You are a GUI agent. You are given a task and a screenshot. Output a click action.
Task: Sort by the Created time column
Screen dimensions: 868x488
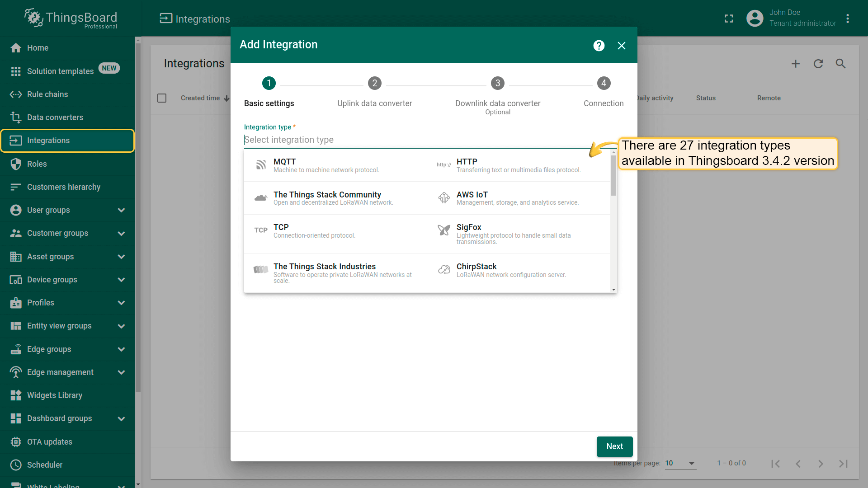click(x=201, y=98)
